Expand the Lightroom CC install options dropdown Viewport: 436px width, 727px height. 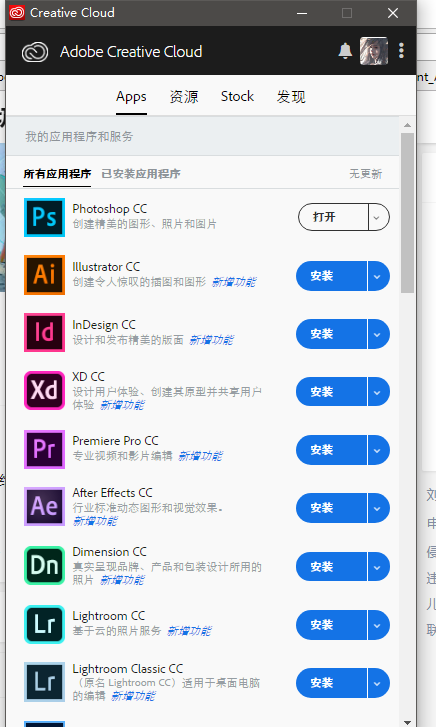(x=378, y=625)
